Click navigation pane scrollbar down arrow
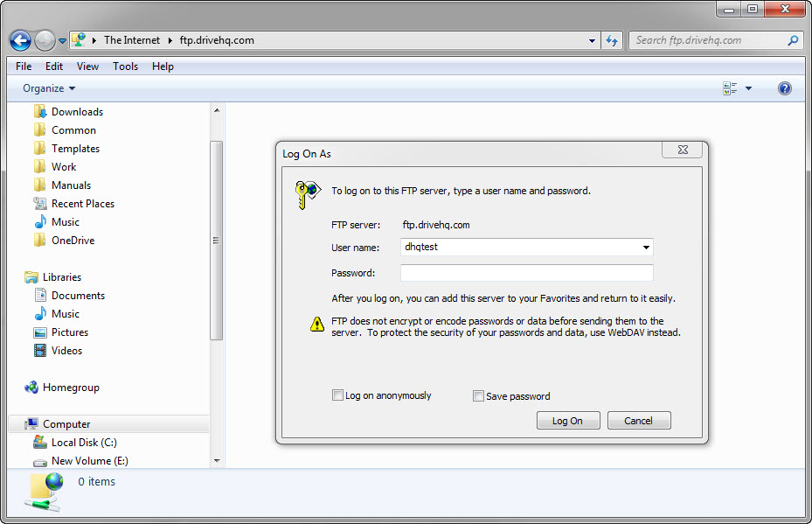 coord(217,459)
